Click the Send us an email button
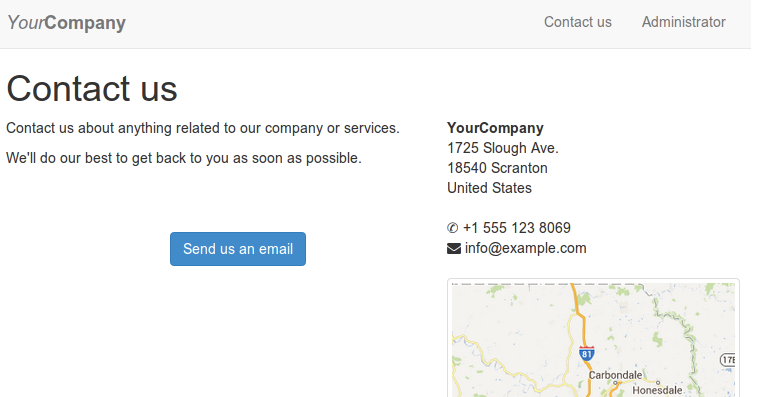The image size is (777, 397). (238, 249)
